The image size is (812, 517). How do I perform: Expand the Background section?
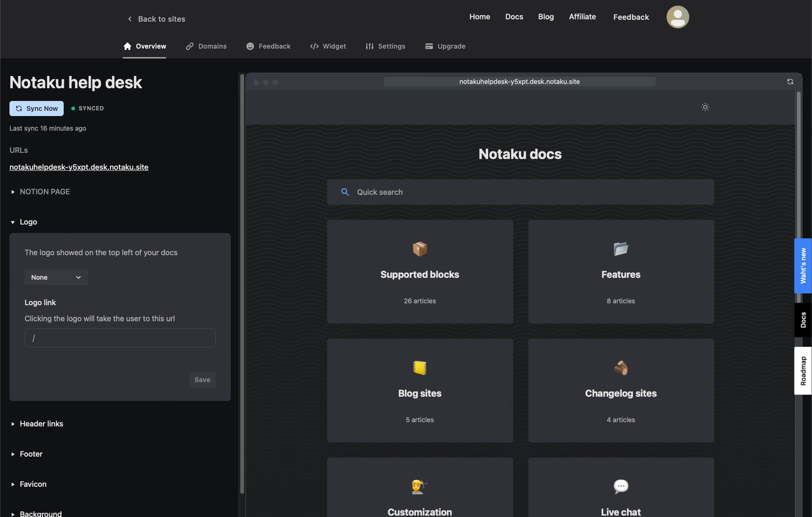36,514
